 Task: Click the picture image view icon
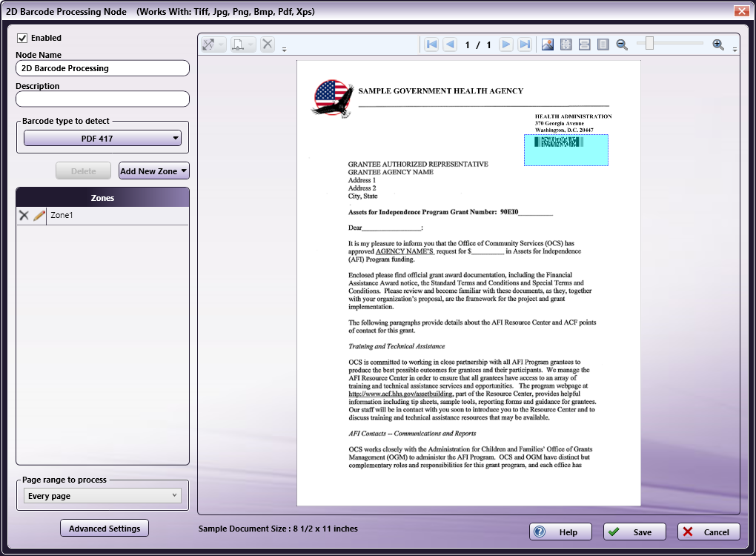point(548,44)
